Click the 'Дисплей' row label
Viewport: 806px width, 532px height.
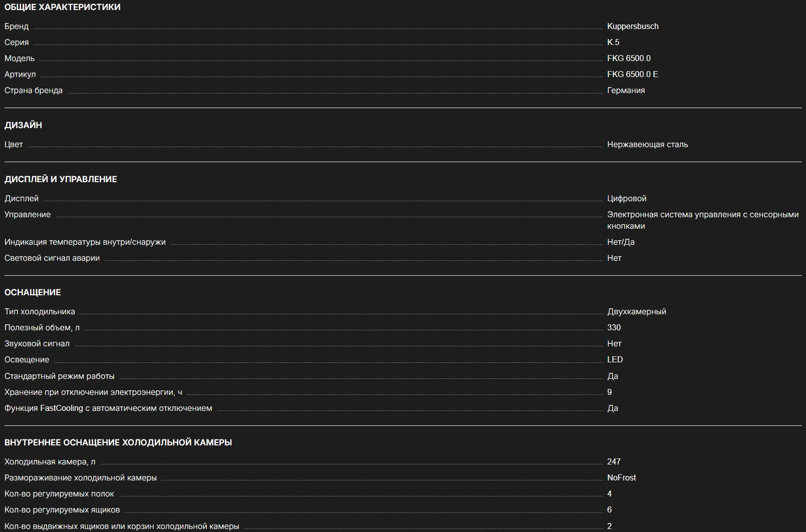(x=22, y=198)
